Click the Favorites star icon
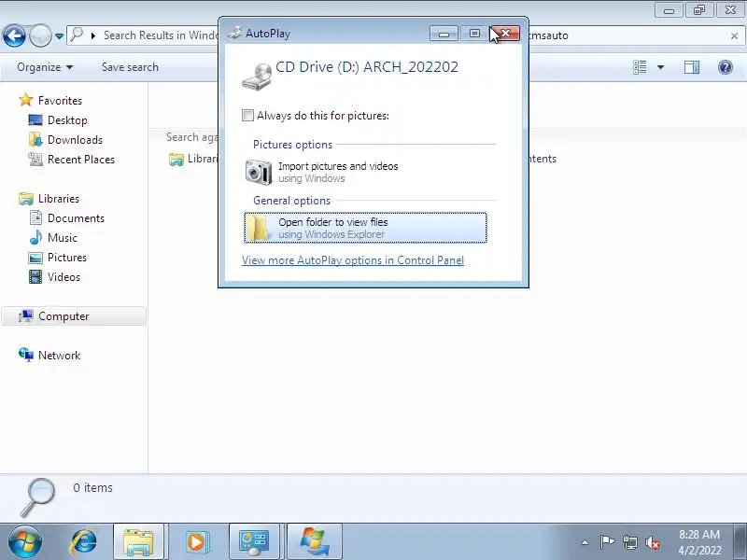The height and width of the screenshot is (560, 747). pyautogui.click(x=26, y=100)
